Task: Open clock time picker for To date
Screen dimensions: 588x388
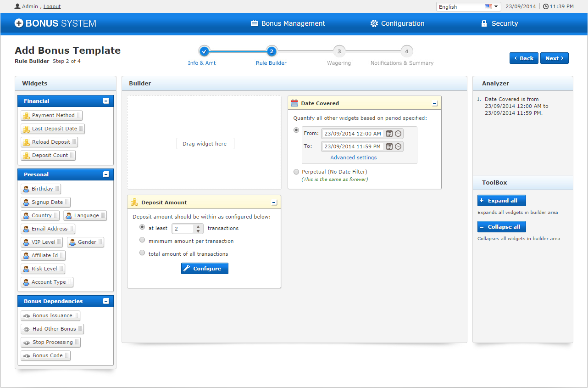Action: tap(398, 146)
